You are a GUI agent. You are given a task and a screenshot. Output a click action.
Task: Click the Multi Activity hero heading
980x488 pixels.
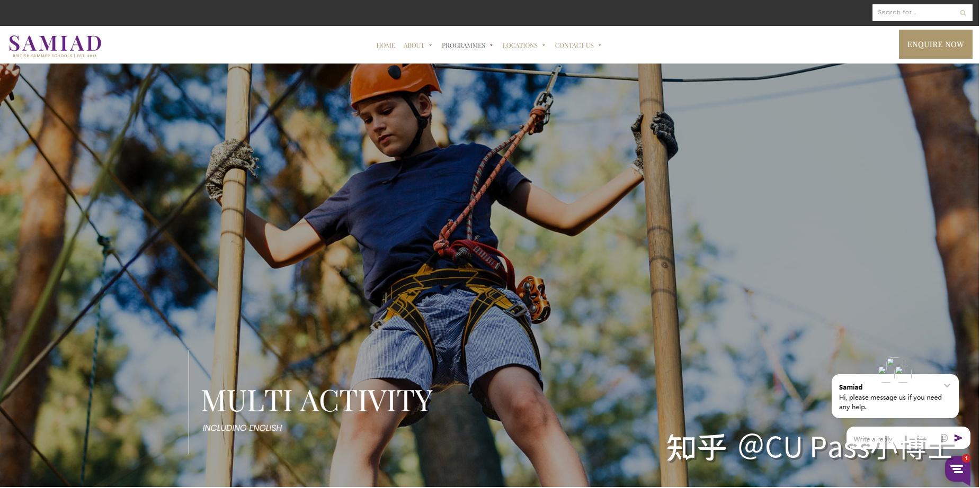tap(317, 401)
